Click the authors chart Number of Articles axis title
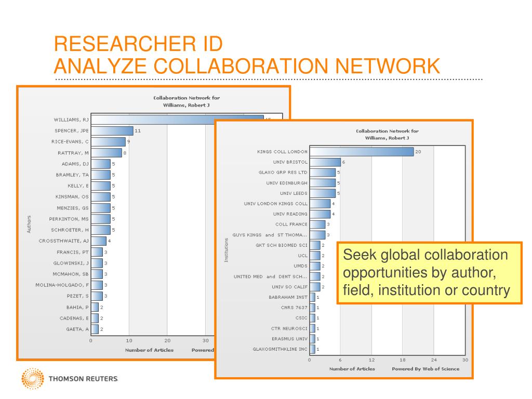The width and height of the screenshot is (532, 399). pyautogui.click(x=149, y=350)
